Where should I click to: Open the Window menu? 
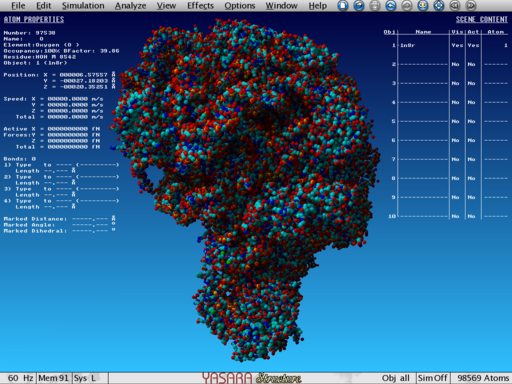281,6
